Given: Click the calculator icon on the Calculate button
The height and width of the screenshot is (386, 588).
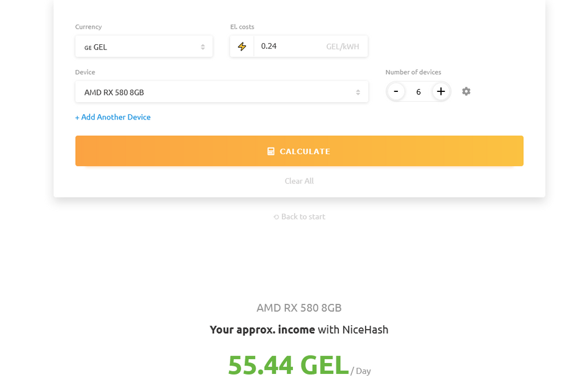Looking at the screenshot, I should (271, 151).
